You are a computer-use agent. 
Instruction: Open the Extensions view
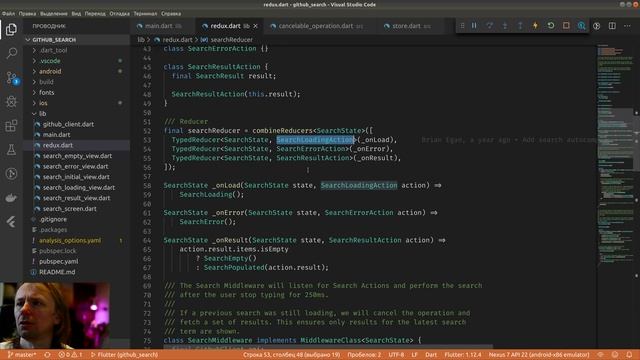coord(11,125)
